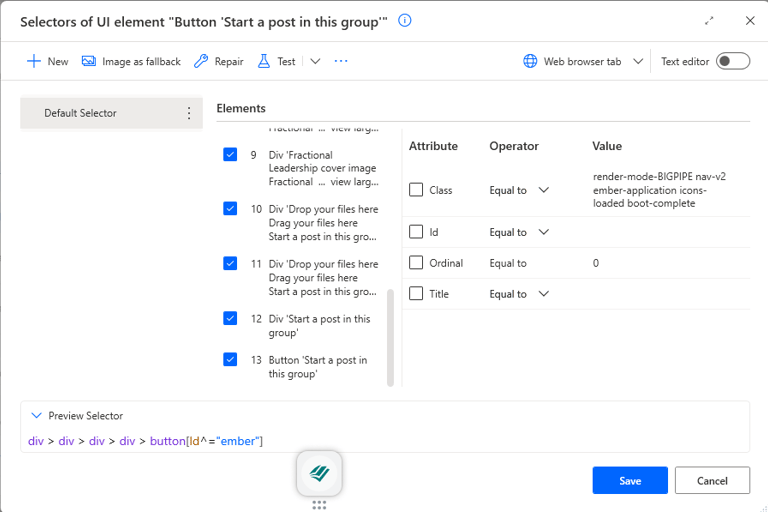Open the Class operator 'Equal to' dropdown
The width and height of the screenshot is (768, 512).
click(544, 190)
